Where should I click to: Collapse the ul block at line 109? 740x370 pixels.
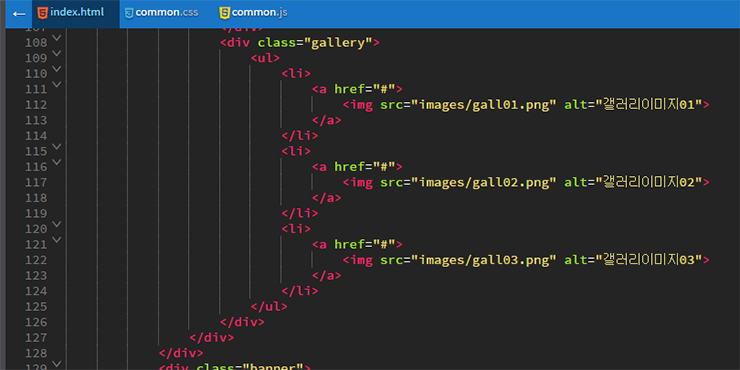pos(57,53)
